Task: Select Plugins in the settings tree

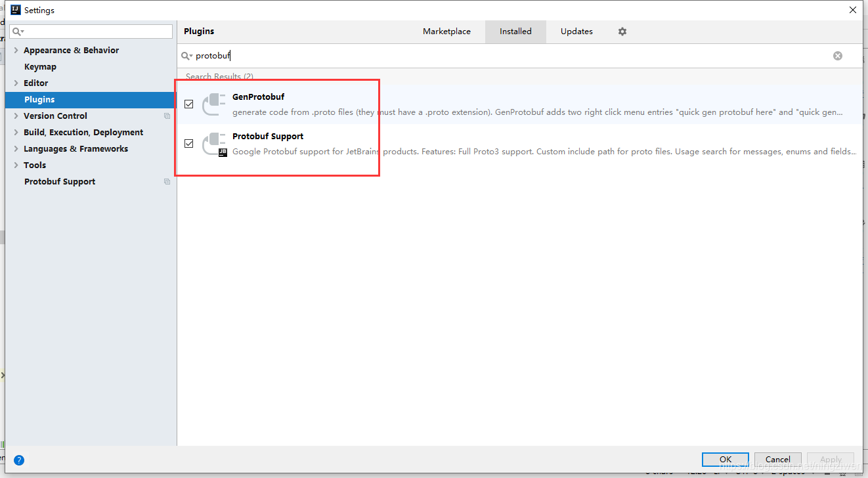Action: click(x=91, y=100)
